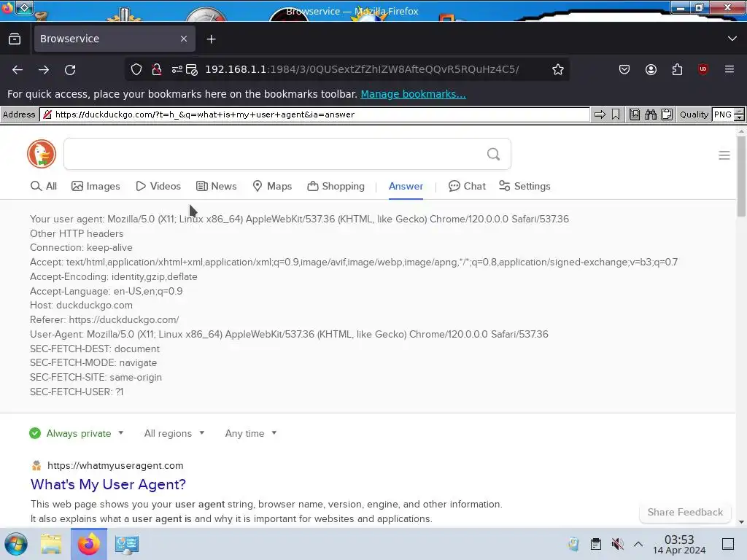The image size is (747, 560).
Task: Click the Share Feedback button
Action: [x=685, y=513]
